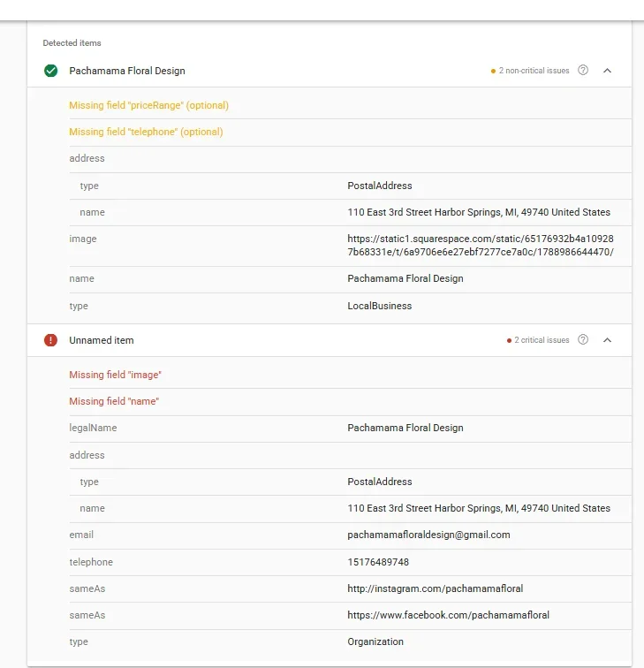Click the instagram.com/pachamamafloral sameAs value
Screen dimensions: 644x668
point(435,588)
